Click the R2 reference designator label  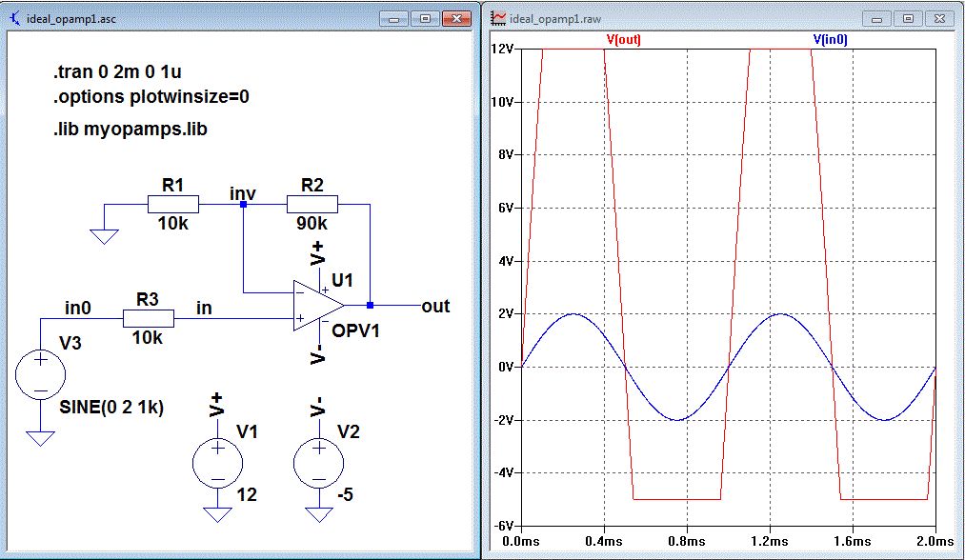click(312, 185)
